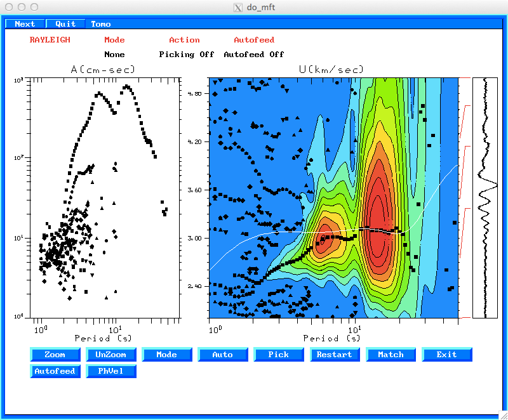Click the Restart button

pos(335,354)
